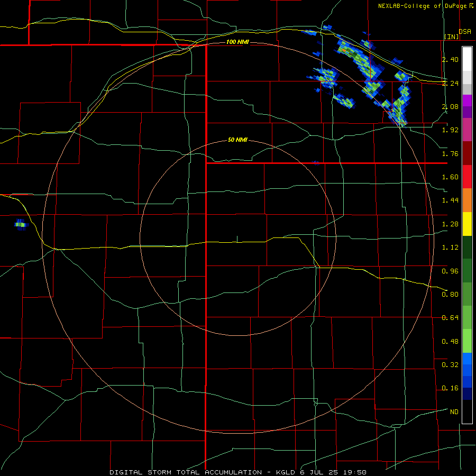Select the 2.08 legend value

450,106
